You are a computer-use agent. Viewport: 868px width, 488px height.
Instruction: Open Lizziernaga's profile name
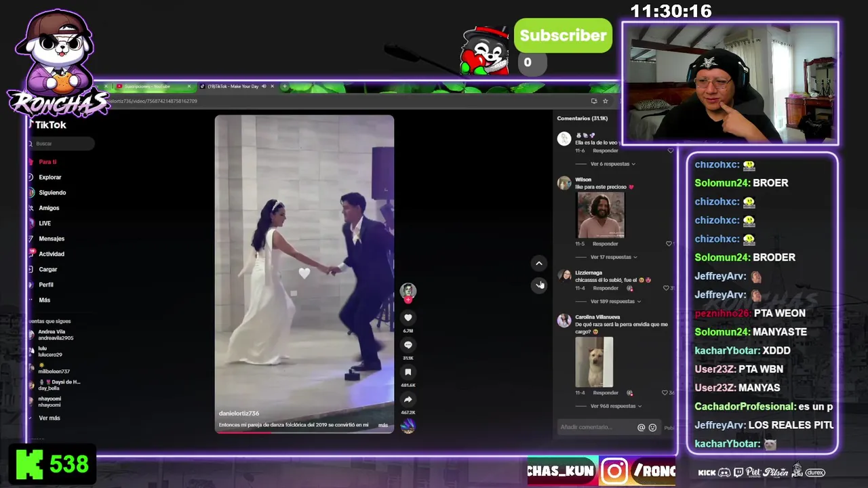589,272
